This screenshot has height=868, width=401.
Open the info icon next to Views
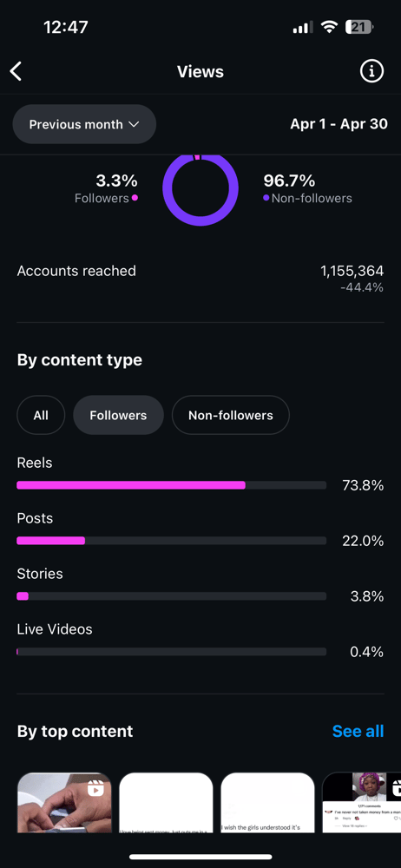pos(371,71)
